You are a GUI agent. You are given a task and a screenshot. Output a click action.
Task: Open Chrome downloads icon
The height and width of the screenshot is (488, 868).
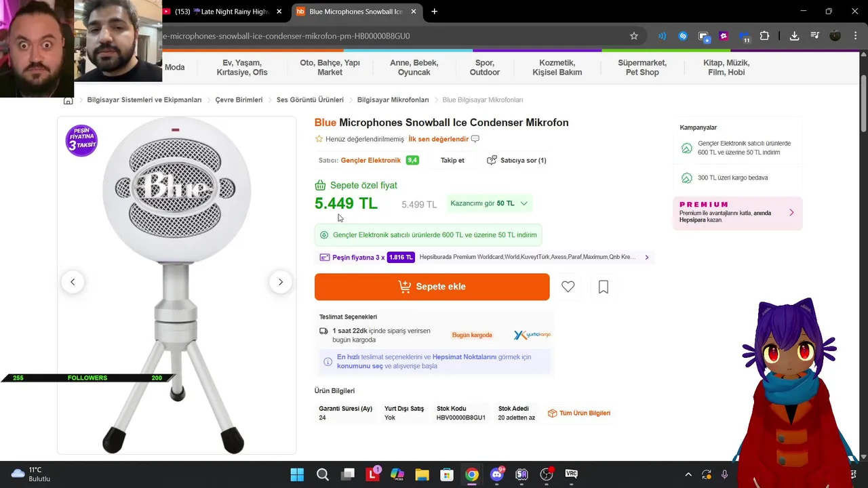794,36
